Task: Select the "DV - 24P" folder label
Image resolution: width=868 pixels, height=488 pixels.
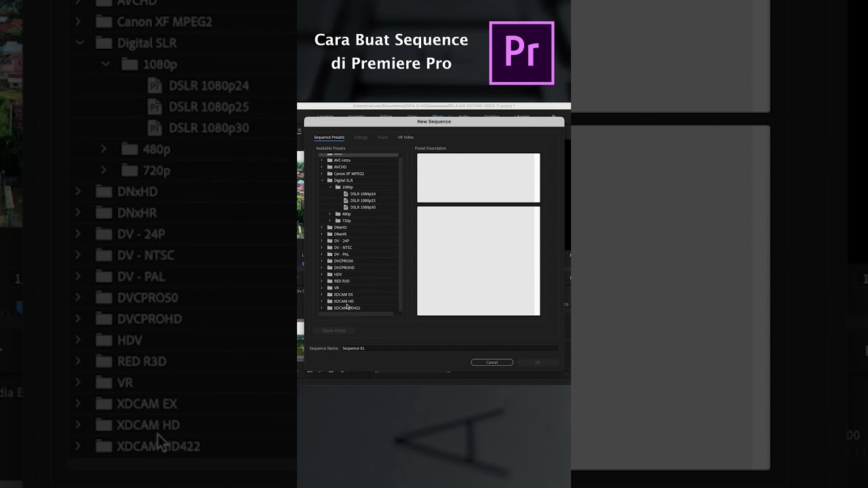Action: click(342, 241)
